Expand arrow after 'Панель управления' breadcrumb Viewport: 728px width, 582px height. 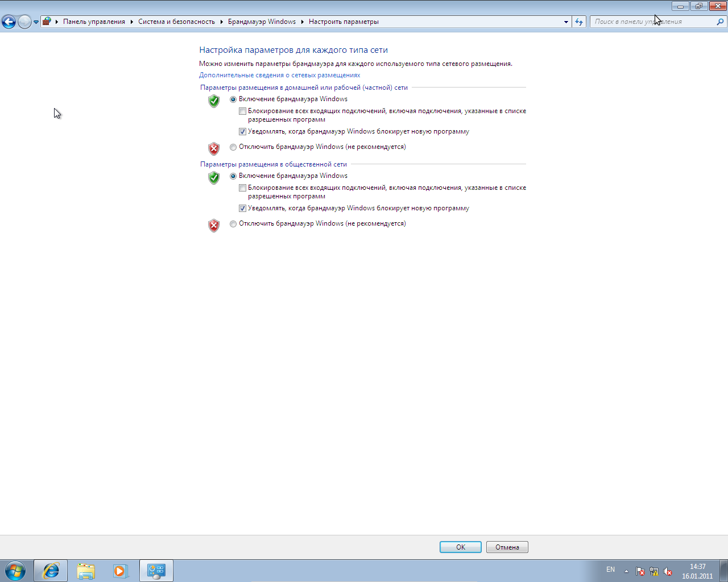point(132,22)
